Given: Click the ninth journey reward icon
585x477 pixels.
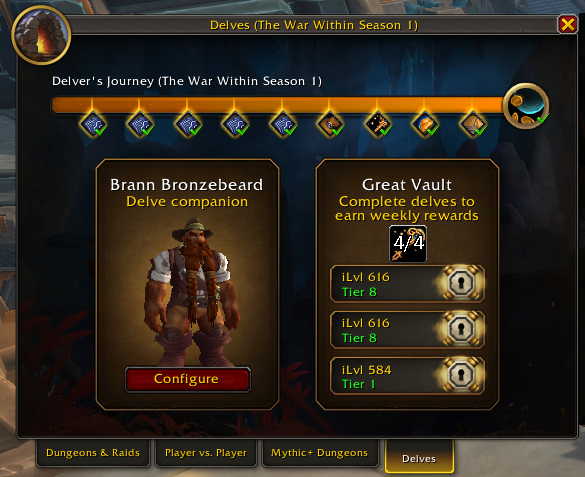Looking at the screenshot, I should tap(473, 124).
